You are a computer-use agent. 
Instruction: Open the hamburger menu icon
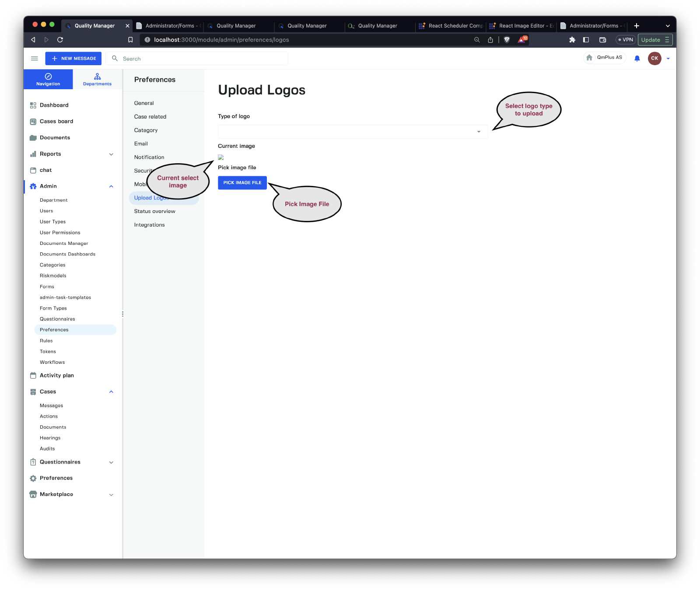tap(35, 59)
